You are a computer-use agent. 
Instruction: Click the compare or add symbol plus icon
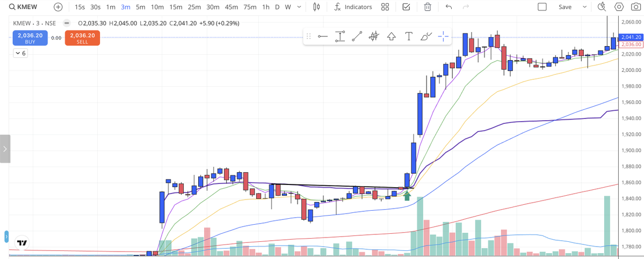pyautogui.click(x=59, y=7)
